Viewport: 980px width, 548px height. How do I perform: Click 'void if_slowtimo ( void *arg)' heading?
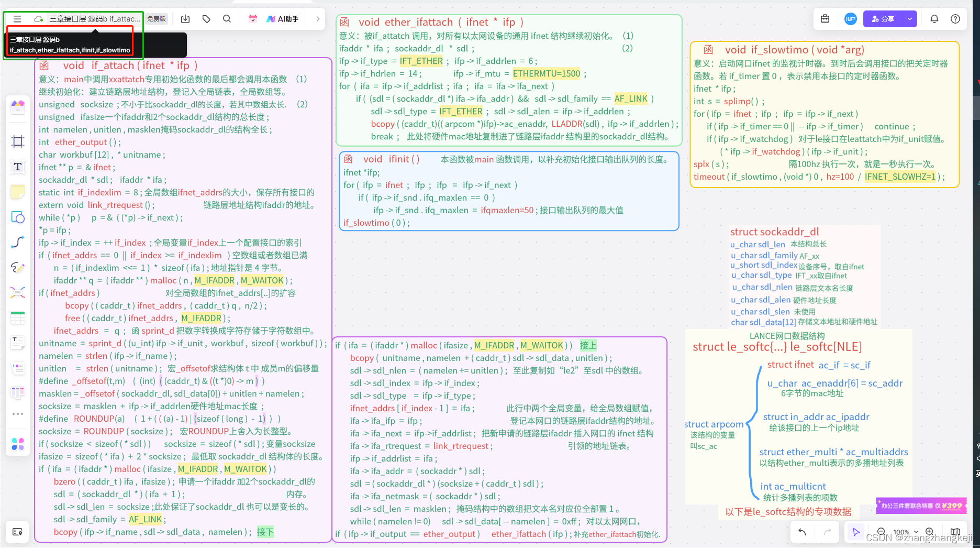pyautogui.click(x=795, y=50)
